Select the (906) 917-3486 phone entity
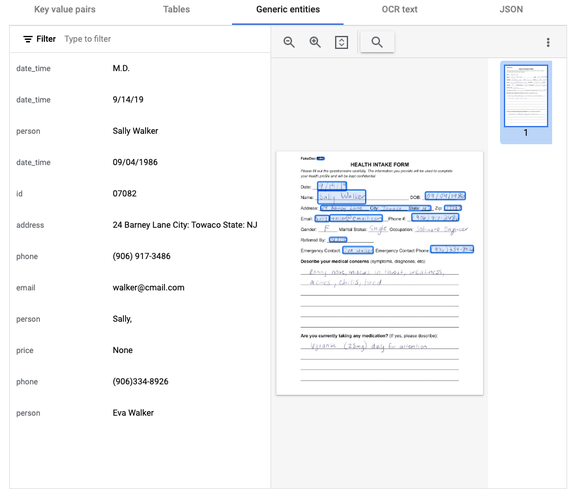Screen dimensions: 573x494 click(x=140, y=256)
